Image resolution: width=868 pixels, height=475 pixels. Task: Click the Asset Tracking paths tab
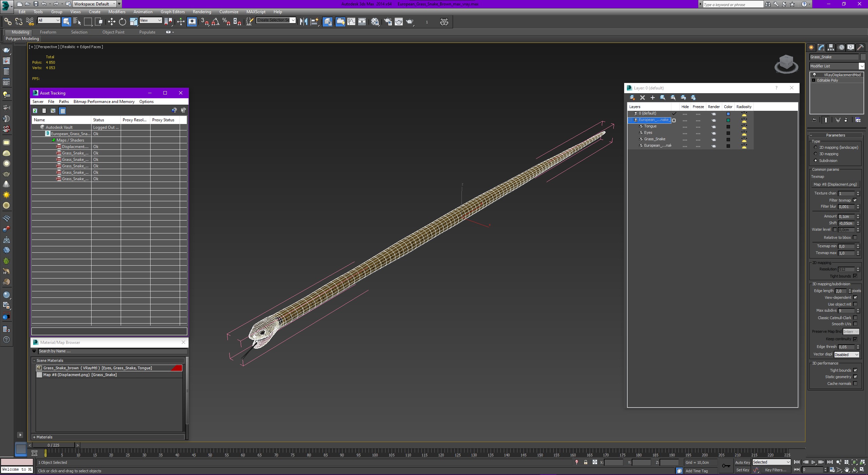click(64, 102)
